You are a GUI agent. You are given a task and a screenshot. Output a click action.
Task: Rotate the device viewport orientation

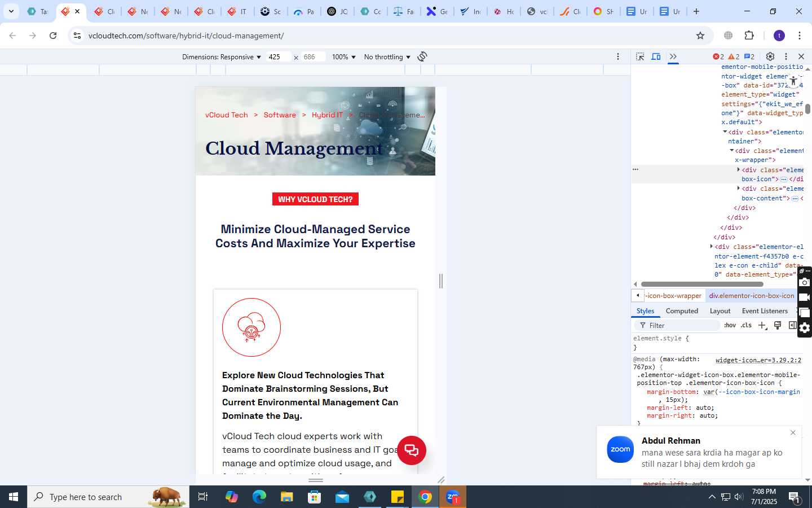(x=422, y=56)
